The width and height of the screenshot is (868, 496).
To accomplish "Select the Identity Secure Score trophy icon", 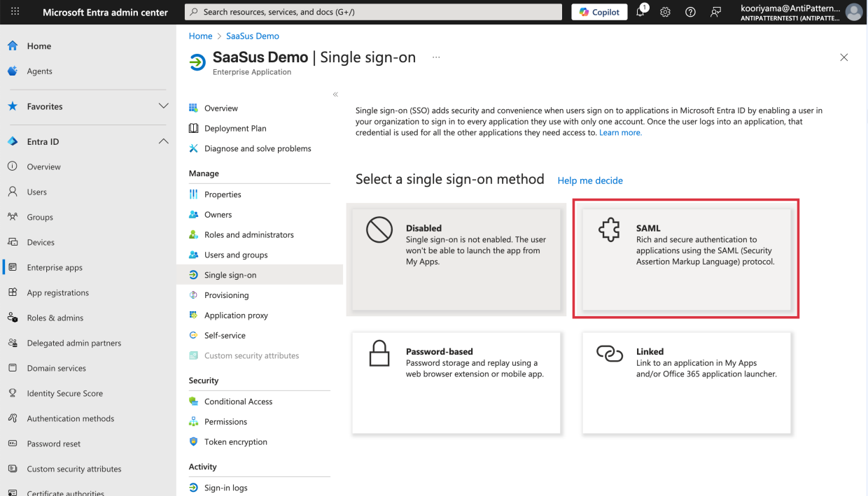I will pyautogui.click(x=12, y=393).
